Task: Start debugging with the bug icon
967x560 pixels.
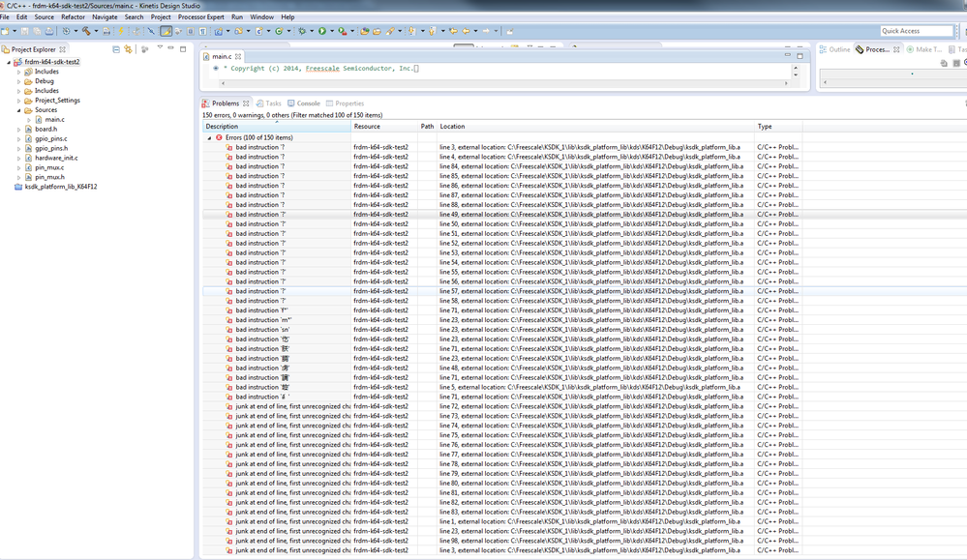Action: click(302, 31)
